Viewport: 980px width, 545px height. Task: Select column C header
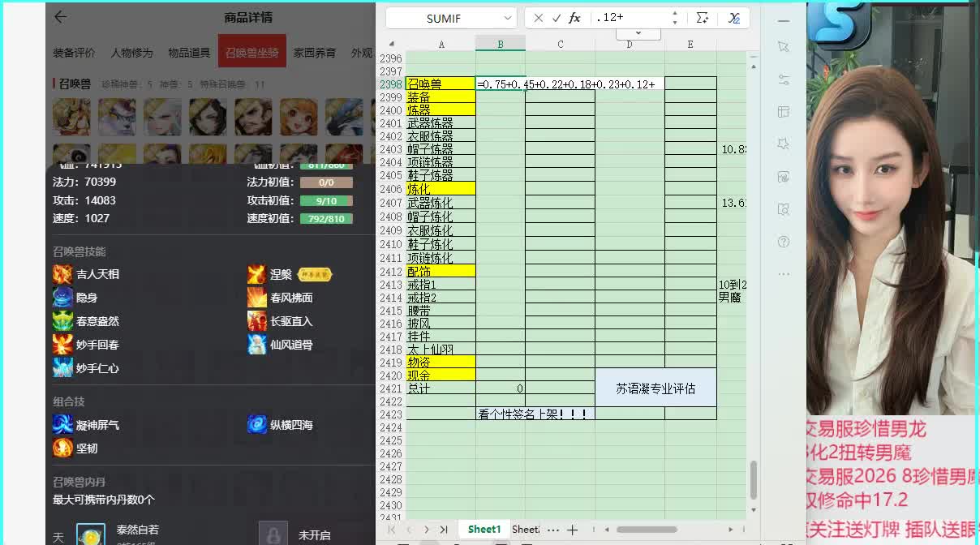[560, 45]
